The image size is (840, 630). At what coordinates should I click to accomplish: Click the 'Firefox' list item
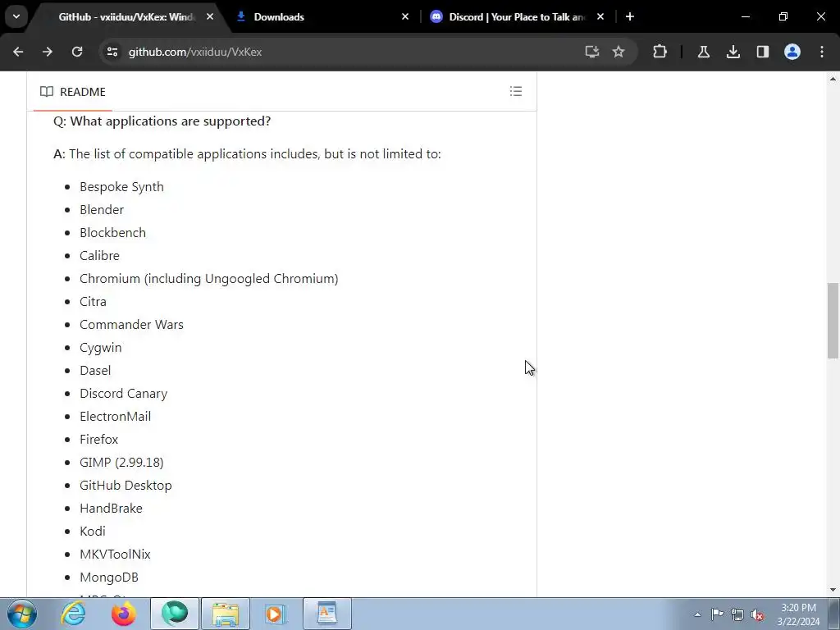point(99,440)
